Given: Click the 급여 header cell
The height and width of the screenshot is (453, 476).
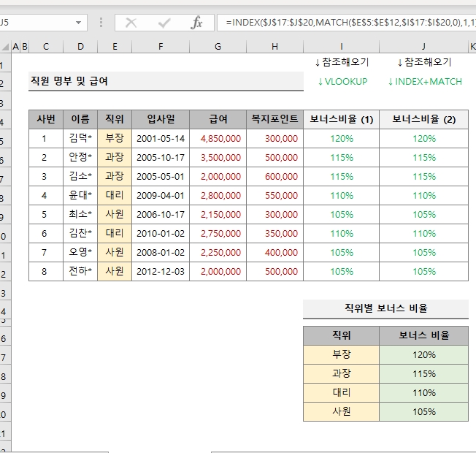Looking at the screenshot, I should tap(218, 119).
